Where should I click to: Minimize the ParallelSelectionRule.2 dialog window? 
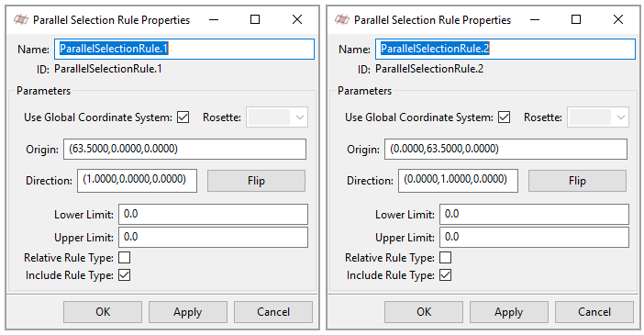535,19
